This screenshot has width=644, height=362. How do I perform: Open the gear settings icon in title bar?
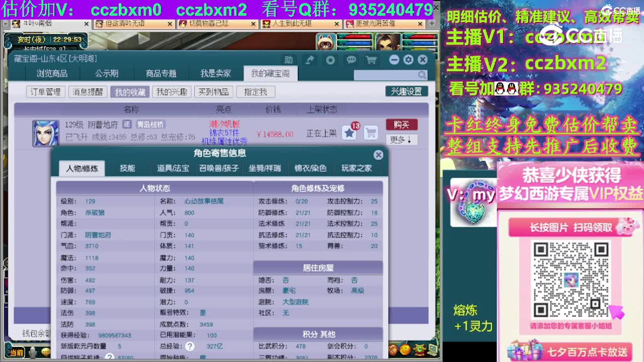(408, 60)
